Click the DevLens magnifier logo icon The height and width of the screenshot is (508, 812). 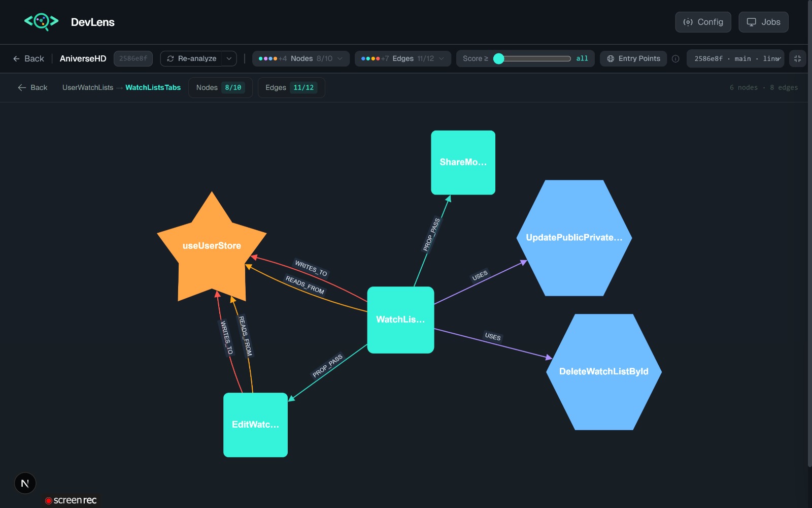(x=42, y=22)
